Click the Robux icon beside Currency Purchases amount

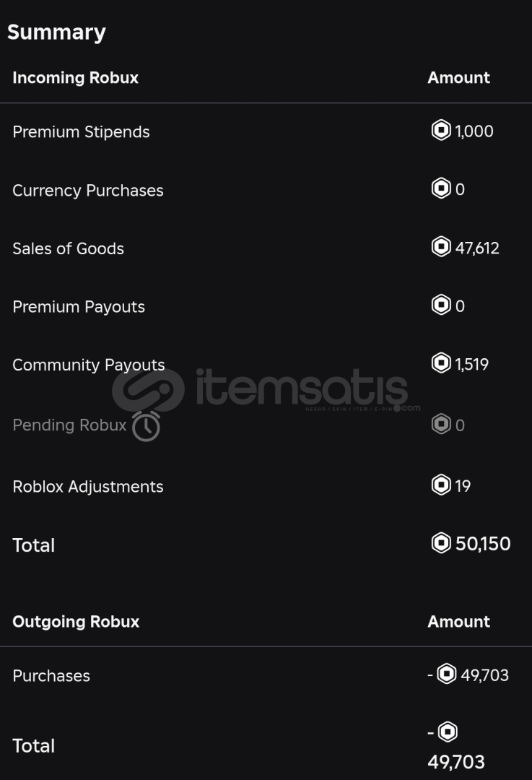coord(441,188)
